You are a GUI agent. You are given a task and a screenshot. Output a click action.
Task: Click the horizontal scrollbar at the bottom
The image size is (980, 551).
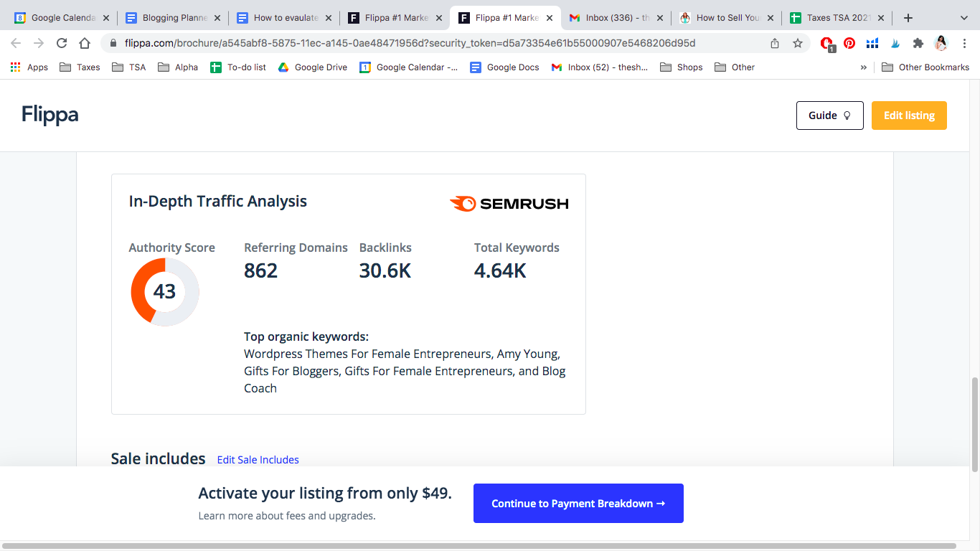pos(479,546)
